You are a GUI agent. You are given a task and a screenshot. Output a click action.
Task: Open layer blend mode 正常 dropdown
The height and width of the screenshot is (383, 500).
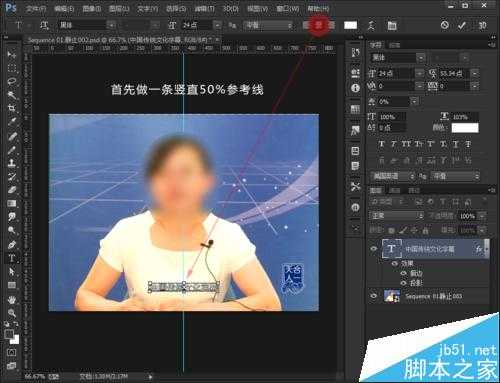[x=396, y=216]
